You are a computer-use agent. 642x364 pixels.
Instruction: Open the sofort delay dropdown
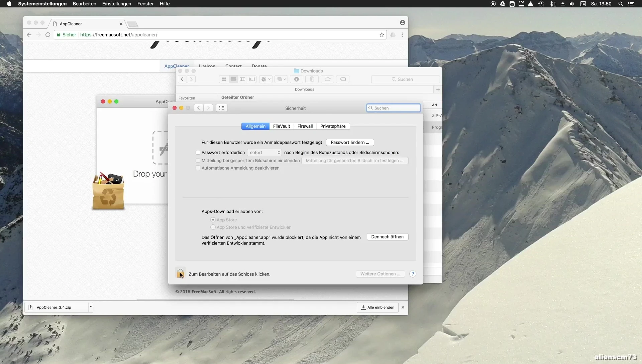click(264, 152)
